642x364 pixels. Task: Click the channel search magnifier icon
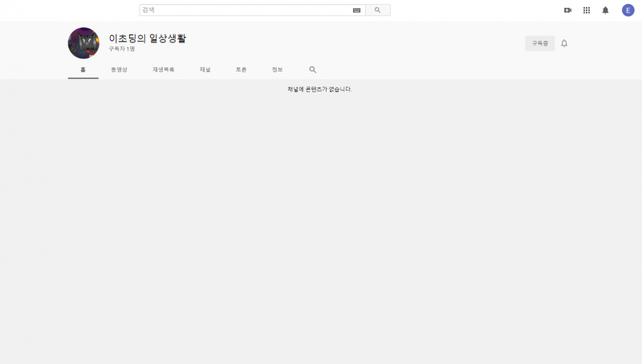pyautogui.click(x=313, y=70)
